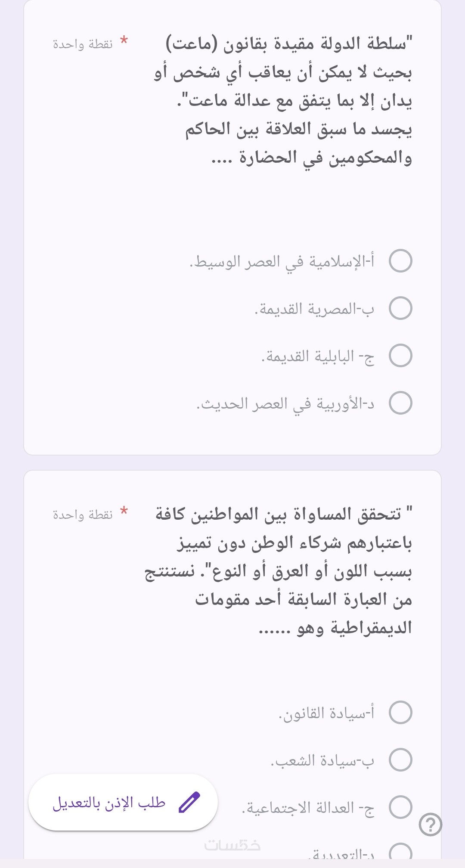Select radio option أ-الإسلامية في العصر الوسيط

[x=400, y=261]
